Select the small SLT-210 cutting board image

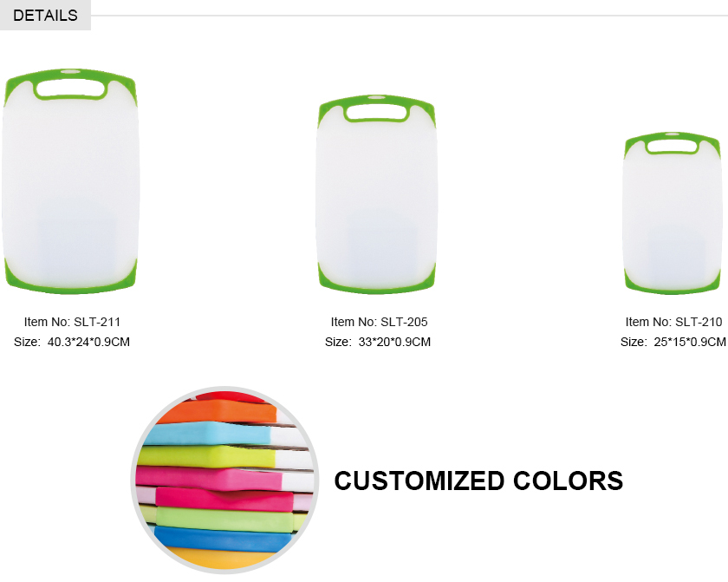672,213
